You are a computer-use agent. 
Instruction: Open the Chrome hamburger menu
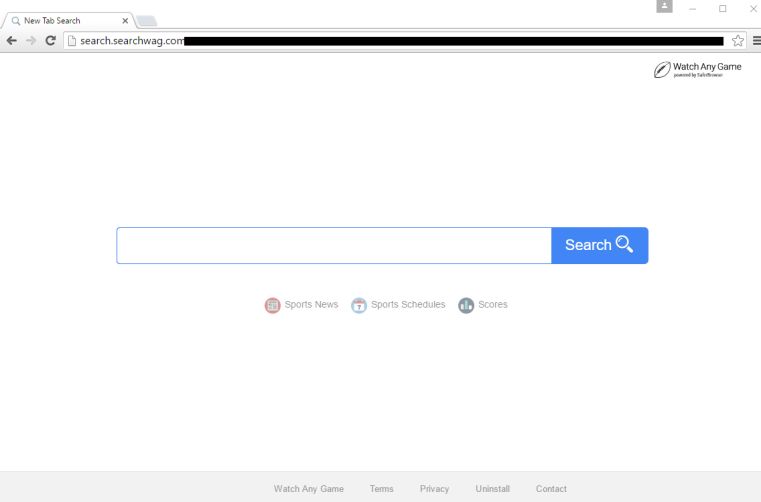[756, 41]
